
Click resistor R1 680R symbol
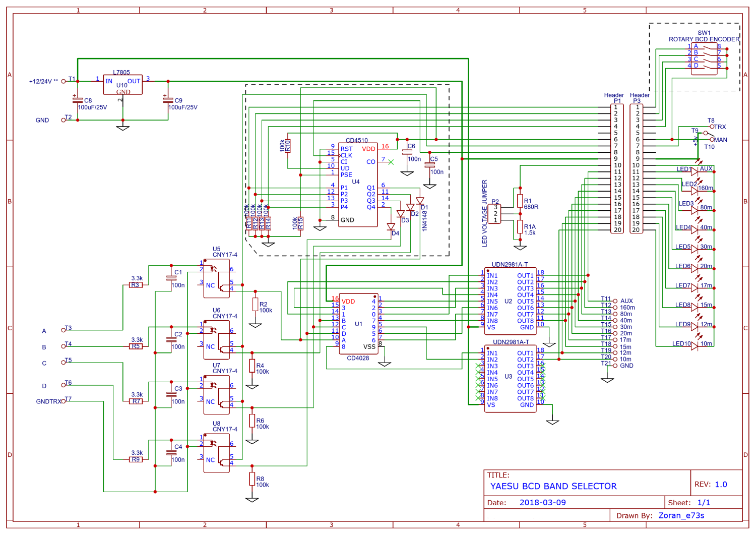click(x=520, y=201)
